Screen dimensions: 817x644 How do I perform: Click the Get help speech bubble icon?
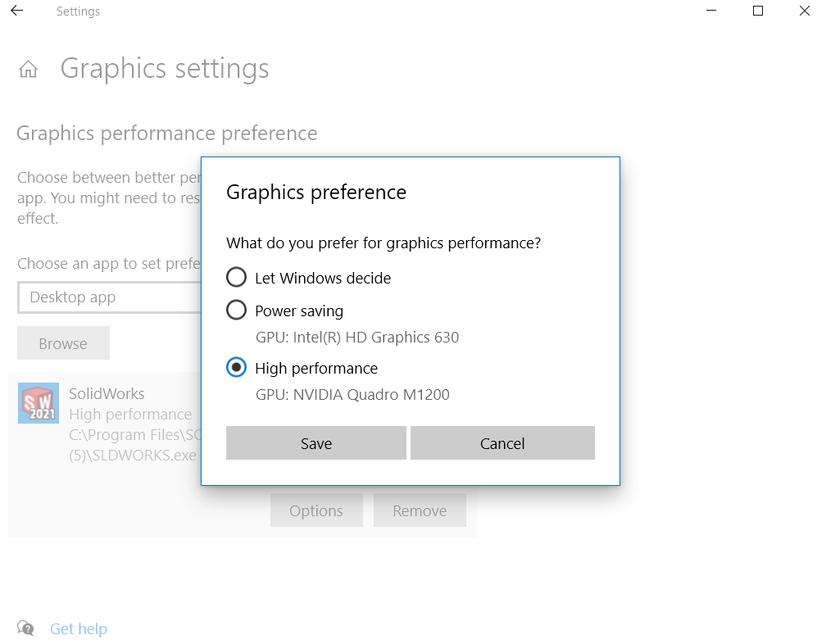pyautogui.click(x=25, y=628)
